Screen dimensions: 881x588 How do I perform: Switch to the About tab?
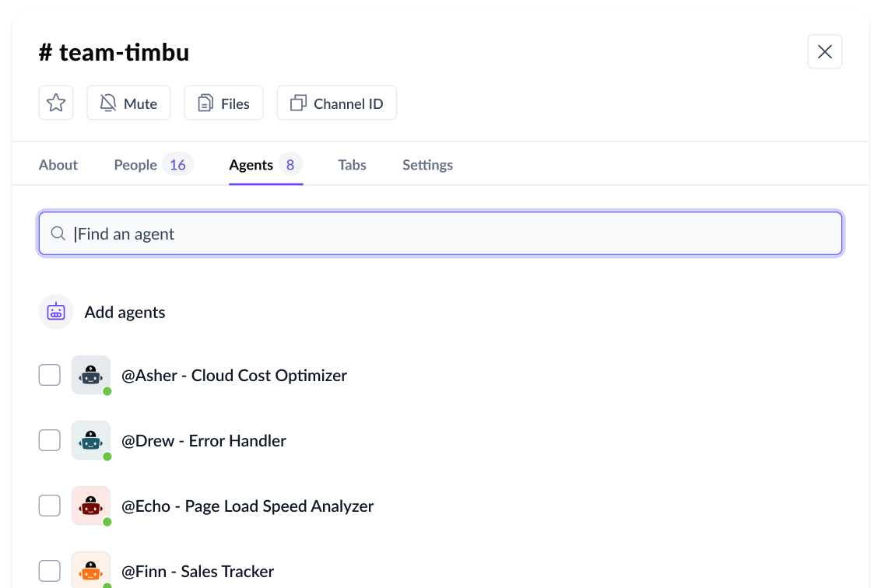58,165
